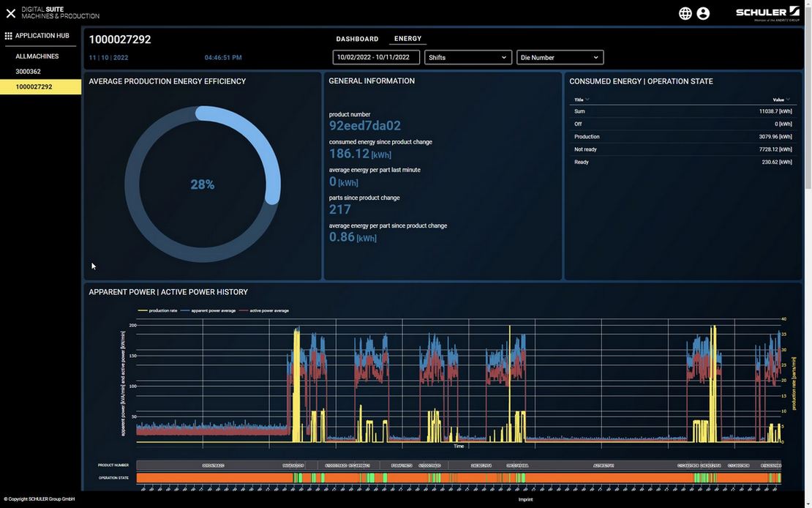Click the consumed energy value 186.12 kWh
This screenshot has width=812, height=508.
[361, 154]
